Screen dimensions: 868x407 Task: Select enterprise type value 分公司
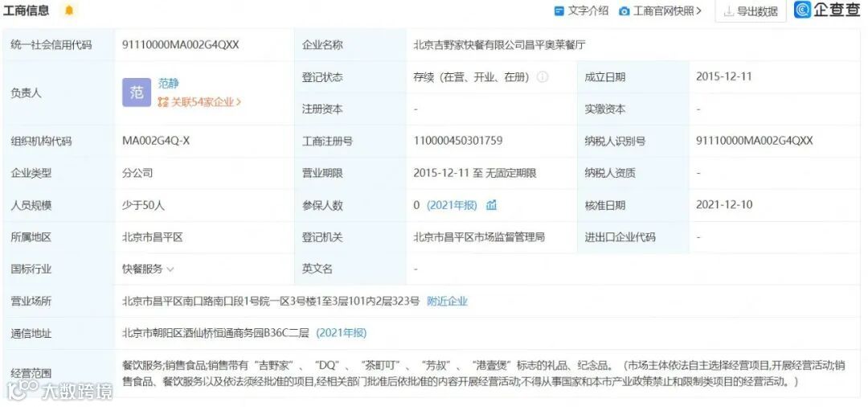click(137, 173)
